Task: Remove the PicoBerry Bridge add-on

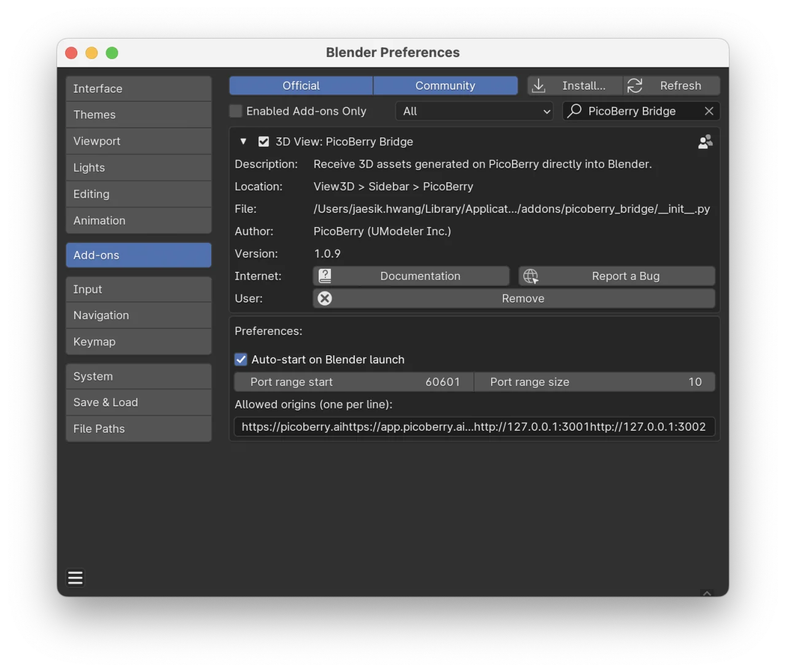Action: click(x=515, y=298)
